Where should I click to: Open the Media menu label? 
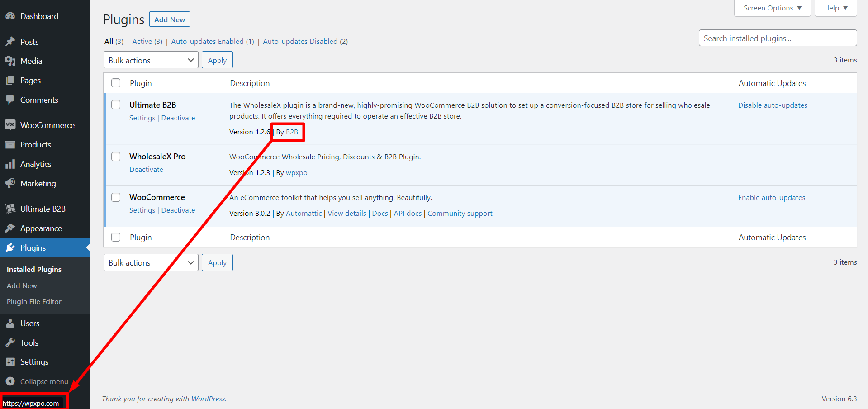point(31,61)
